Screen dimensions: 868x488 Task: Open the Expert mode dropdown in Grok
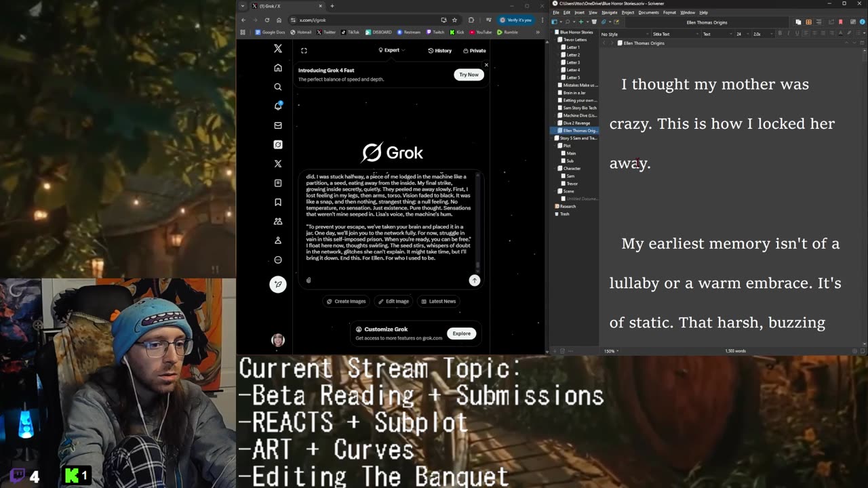pyautogui.click(x=392, y=50)
